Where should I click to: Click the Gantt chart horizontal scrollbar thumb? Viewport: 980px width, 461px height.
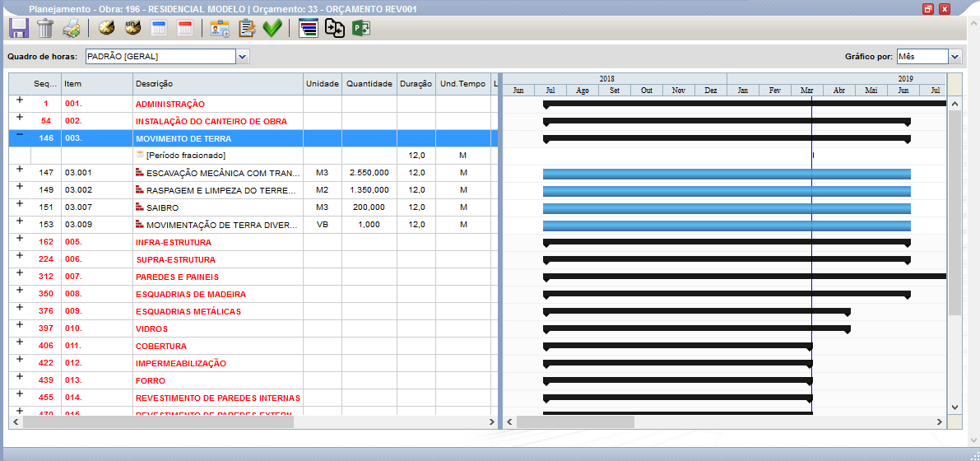(x=576, y=422)
